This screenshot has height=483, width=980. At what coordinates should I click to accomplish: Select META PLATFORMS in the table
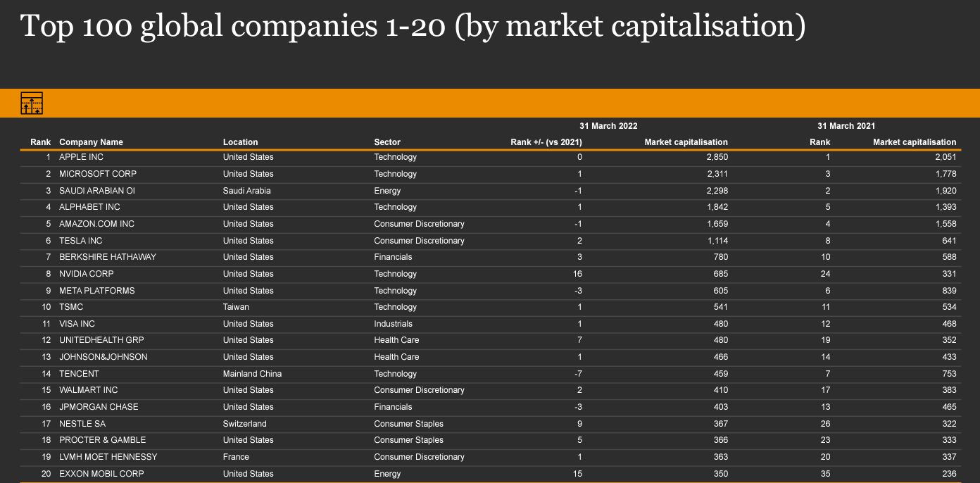coord(96,291)
